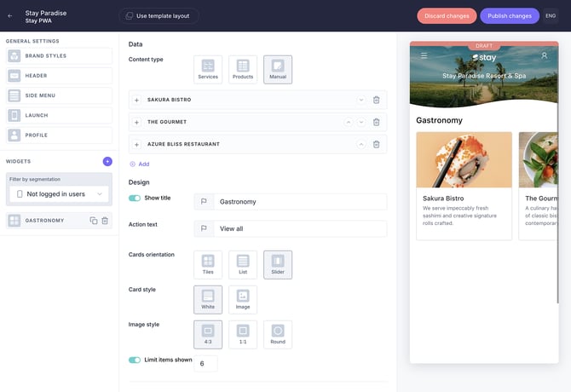Click the flag icon beside the Gastronomy title field
The image size is (571, 392).
point(204,202)
